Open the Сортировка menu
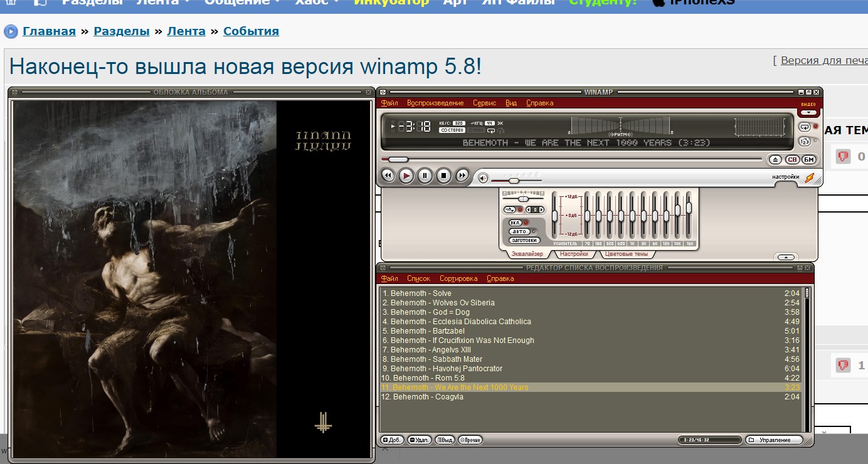The height and width of the screenshot is (464, 868). click(x=458, y=278)
